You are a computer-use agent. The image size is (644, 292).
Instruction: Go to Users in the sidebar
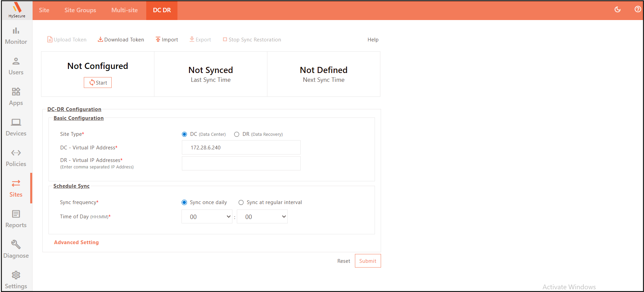pyautogui.click(x=16, y=66)
